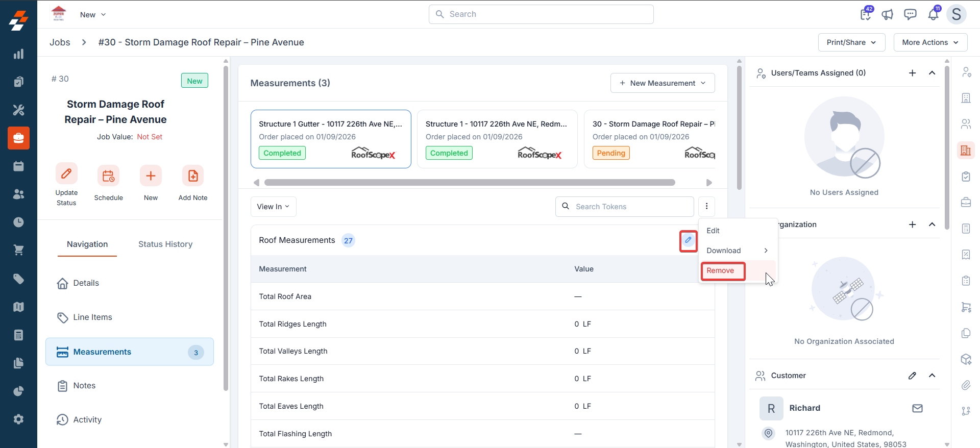Click the Schedule calendar icon
Image resolution: width=980 pixels, height=448 pixels.
[108, 176]
